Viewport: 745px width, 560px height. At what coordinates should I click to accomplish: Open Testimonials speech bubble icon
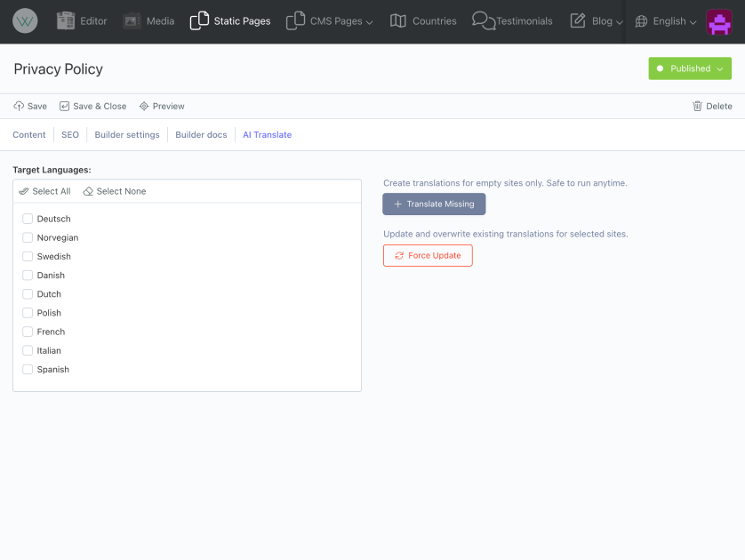pos(483,21)
